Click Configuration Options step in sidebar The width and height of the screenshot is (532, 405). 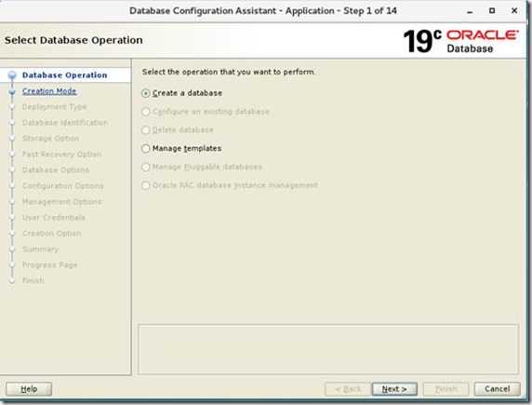(62, 186)
